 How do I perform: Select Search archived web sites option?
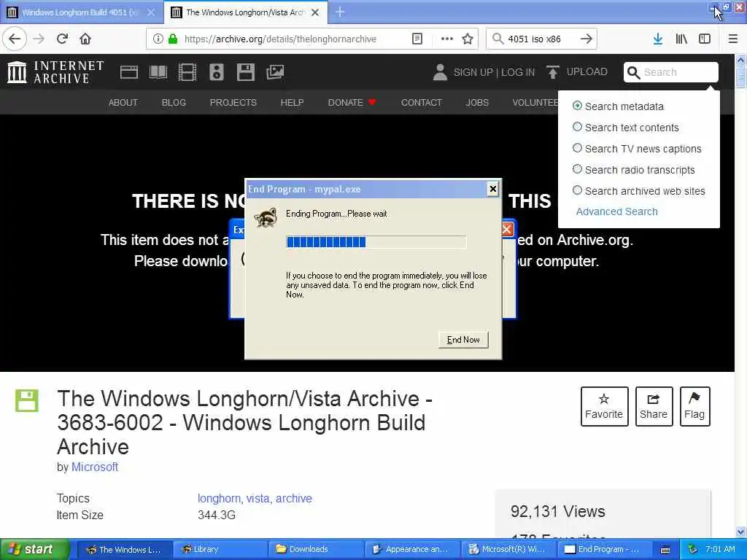[x=578, y=190]
